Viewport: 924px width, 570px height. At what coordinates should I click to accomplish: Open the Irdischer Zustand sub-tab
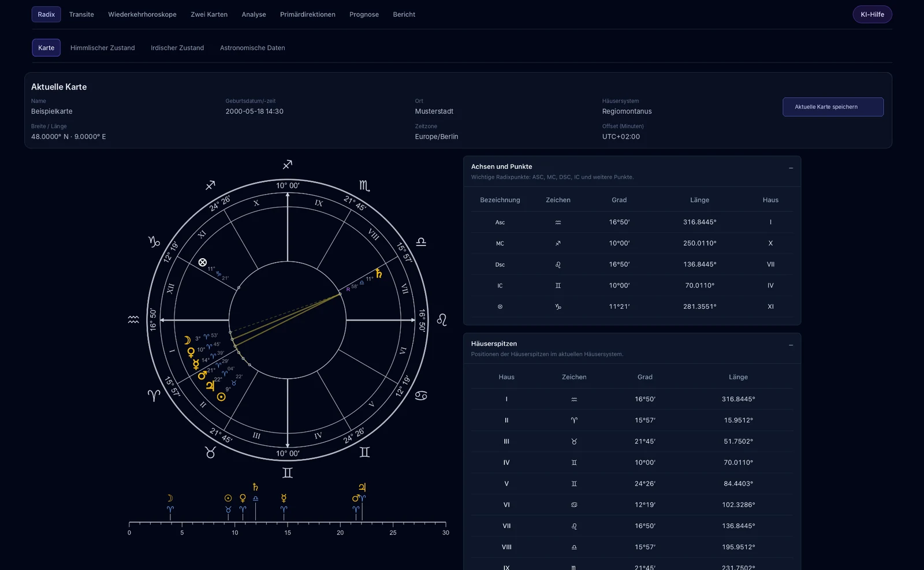(x=177, y=48)
